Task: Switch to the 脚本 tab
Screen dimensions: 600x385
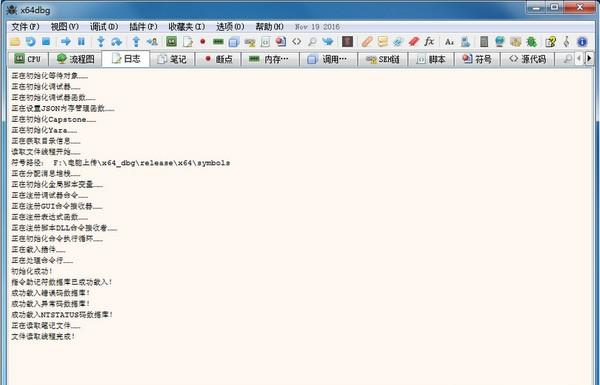Action: pyautogui.click(x=431, y=59)
